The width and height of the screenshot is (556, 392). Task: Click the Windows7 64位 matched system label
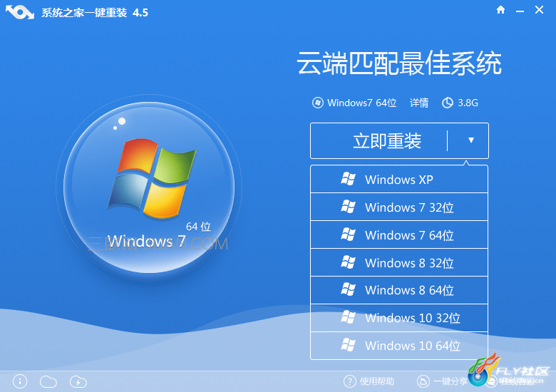[x=361, y=103]
